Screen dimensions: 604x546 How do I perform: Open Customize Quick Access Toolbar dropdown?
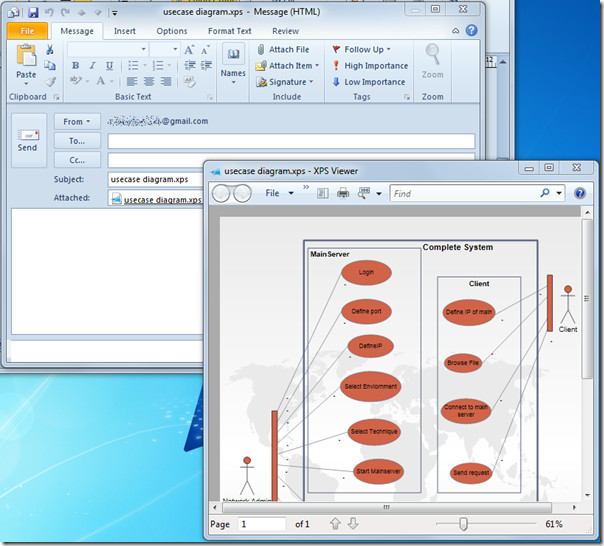pos(114,13)
